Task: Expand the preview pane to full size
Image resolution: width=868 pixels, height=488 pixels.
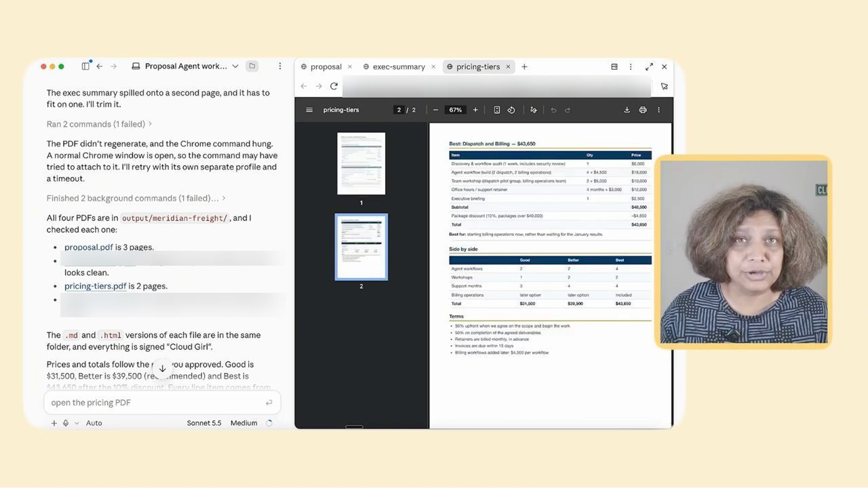Action: click(649, 66)
